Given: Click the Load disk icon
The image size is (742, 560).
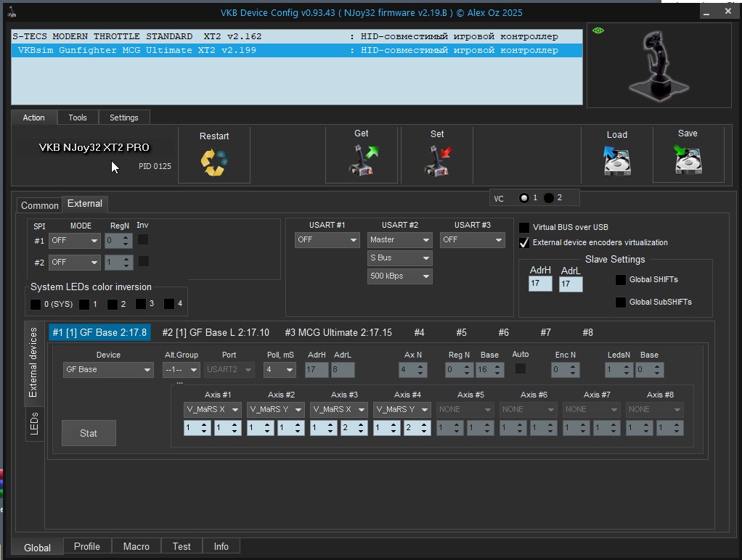Looking at the screenshot, I should tap(616, 160).
